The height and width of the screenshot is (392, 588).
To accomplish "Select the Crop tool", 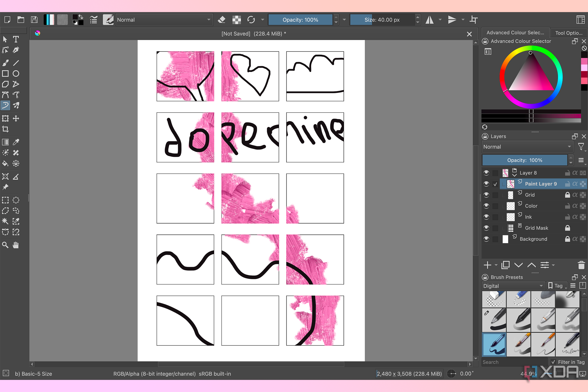I will click(5, 129).
